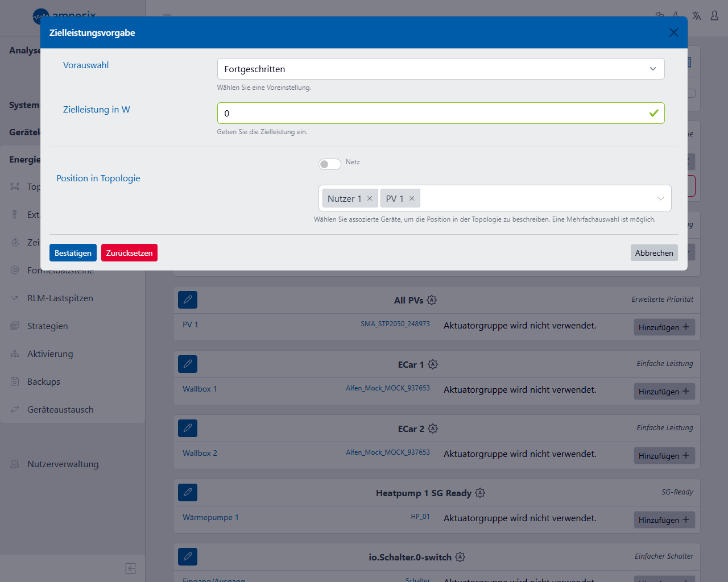Click edit pencil for Heatpump 1 SG Ready
This screenshot has width=728, height=582.
188,492
